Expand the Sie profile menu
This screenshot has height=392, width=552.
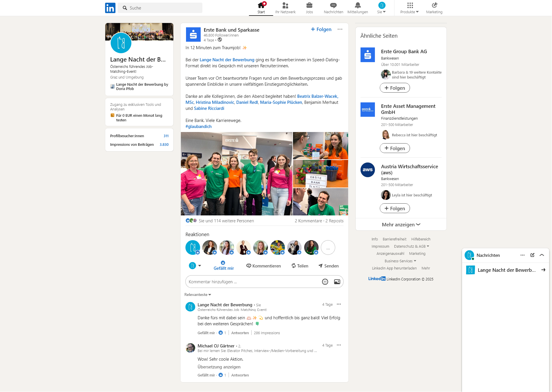click(x=382, y=8)
